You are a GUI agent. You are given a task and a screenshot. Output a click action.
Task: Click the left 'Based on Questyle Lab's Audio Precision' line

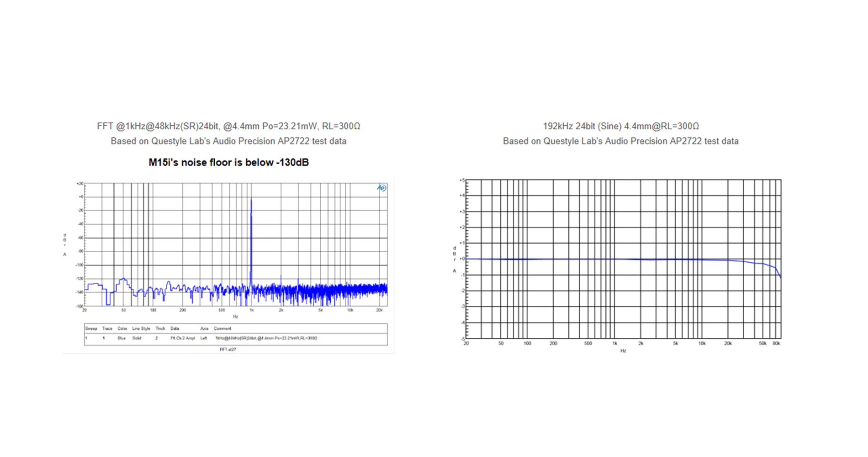tap(228, 141)
